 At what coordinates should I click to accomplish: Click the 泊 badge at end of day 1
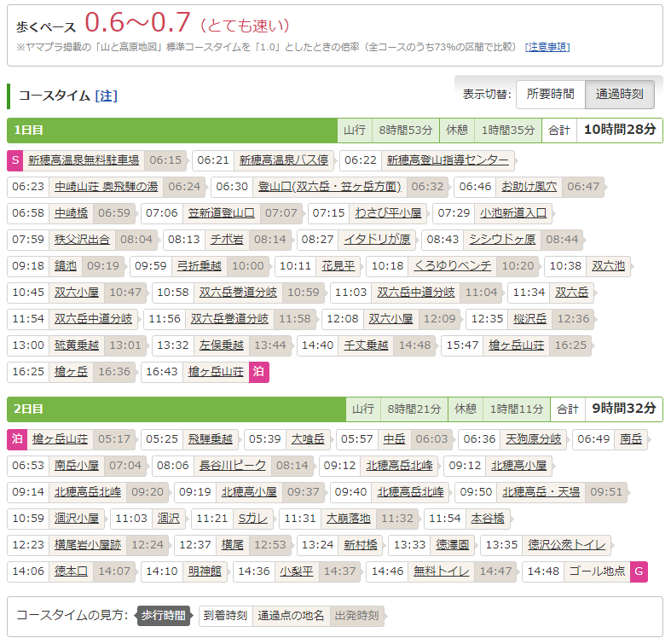(x=258, y=372)
